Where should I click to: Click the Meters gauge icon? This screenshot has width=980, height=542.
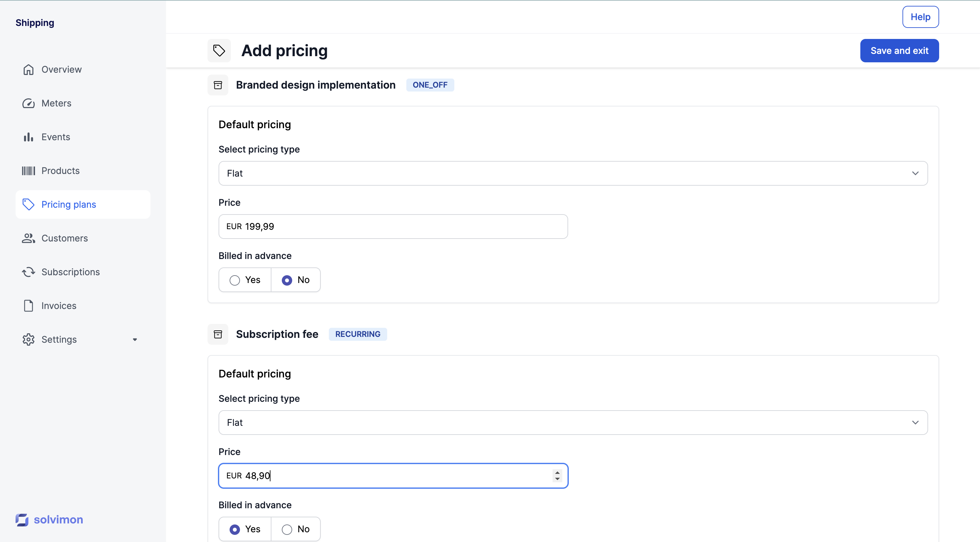coord(28,104)
